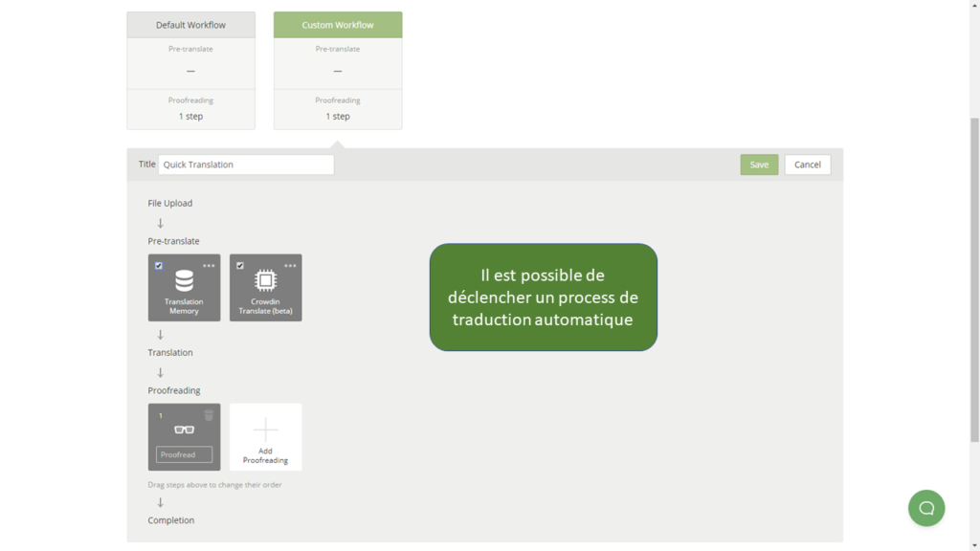Select the Default Workflow card
Image resolution: width=980 pixels, height=551 pixels.
(x=190, y=71)
